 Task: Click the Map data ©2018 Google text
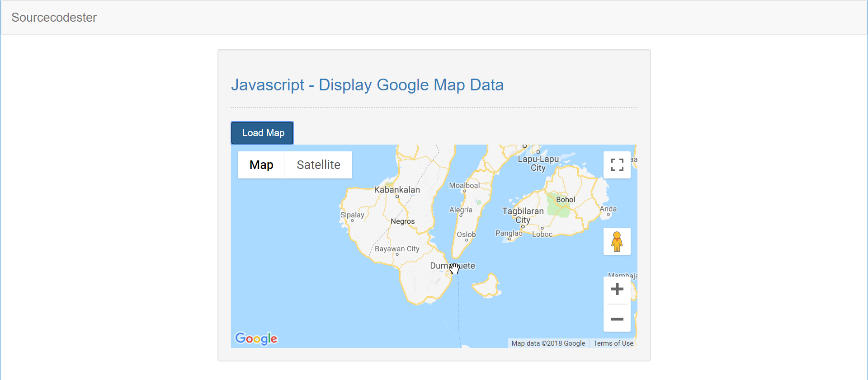tap(548, 343)
